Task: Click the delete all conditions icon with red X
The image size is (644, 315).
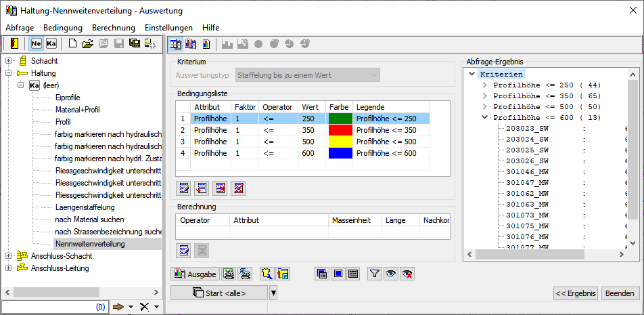Action: (238, 188)
